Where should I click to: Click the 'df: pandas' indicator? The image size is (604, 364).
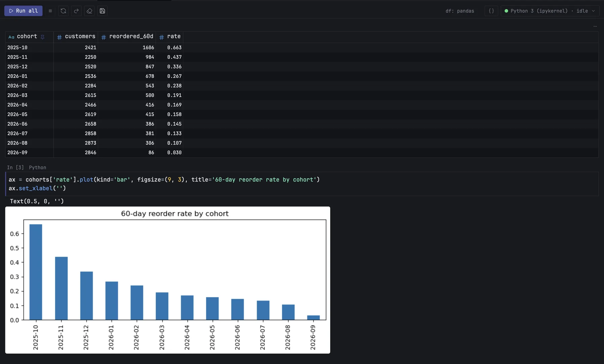pos(460,11)
